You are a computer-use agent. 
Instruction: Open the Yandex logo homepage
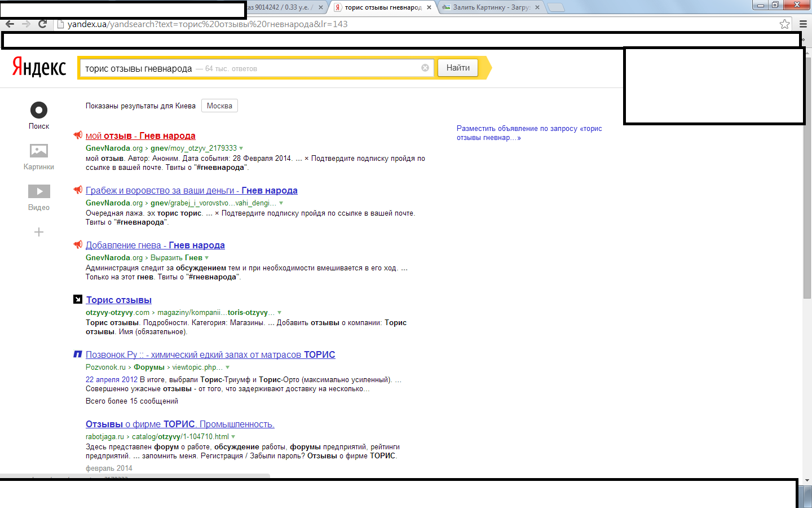pyautogui.click(x=39, y=67)
